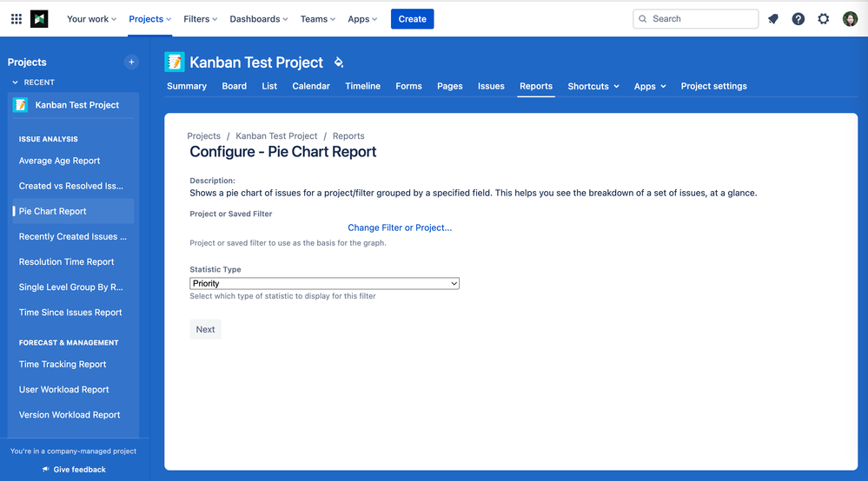Click the paint bucket icon by project title
The width and height of the screenshot is (868, 481).
point(339,63)
